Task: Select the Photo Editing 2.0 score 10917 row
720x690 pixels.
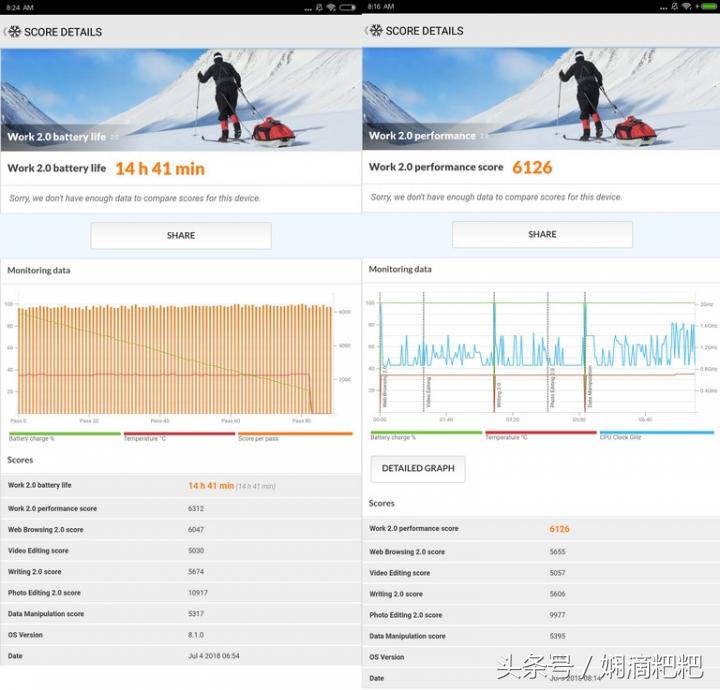Action: pyautogui.click(x=180, y=593)
